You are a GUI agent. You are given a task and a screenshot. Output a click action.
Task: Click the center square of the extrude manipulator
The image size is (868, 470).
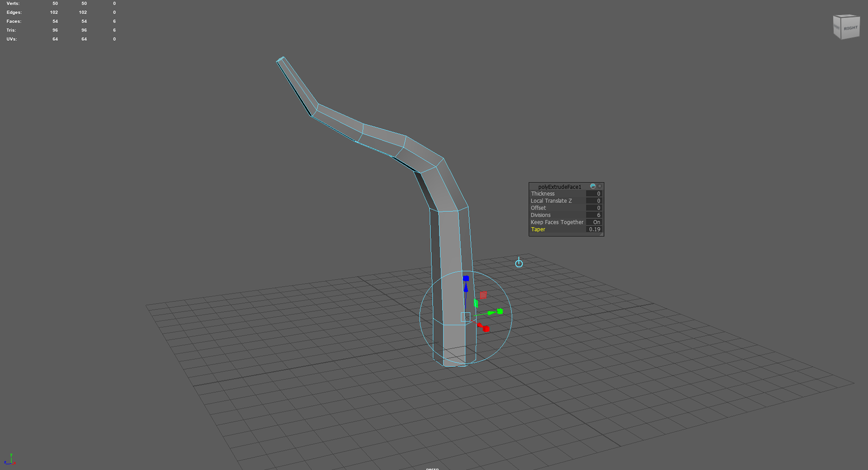pos(466,317)
